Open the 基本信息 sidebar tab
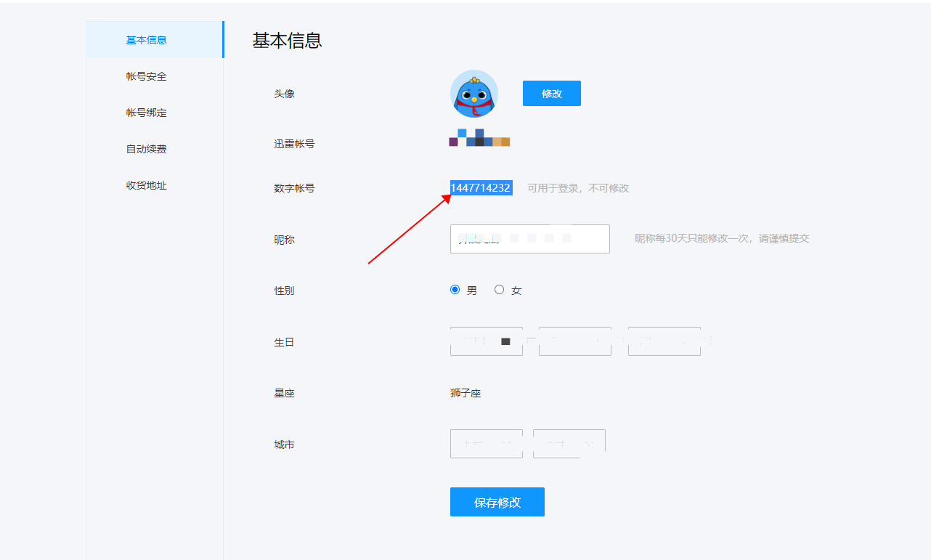 [155, 40]
